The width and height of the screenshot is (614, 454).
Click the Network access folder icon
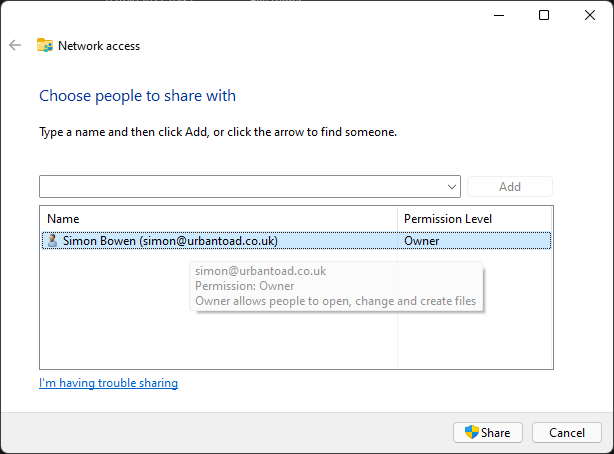coord(45,45)
